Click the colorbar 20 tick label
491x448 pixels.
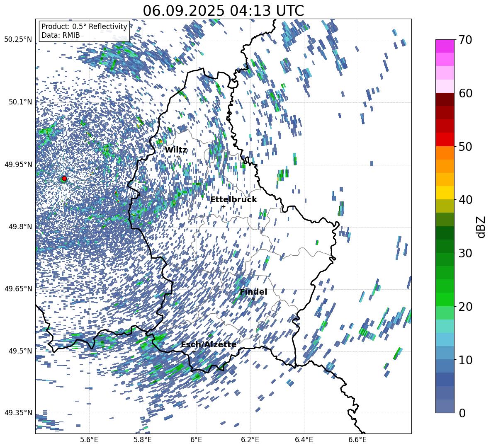coord(465,306)
